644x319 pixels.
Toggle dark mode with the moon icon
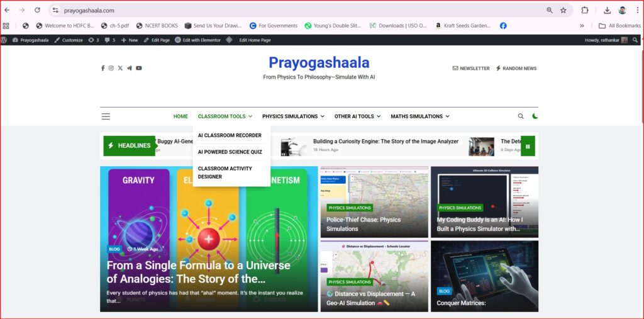(x=535, y=116)
